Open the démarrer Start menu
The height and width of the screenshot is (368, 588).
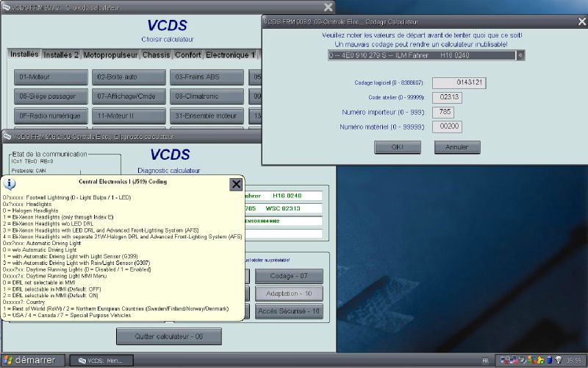coord(32,360)
